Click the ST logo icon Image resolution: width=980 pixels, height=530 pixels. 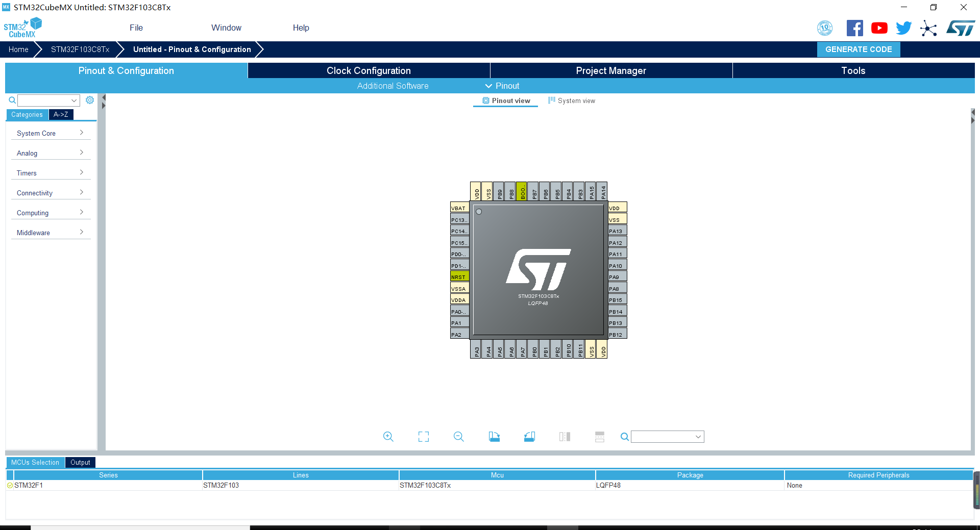tap(961, 28)
